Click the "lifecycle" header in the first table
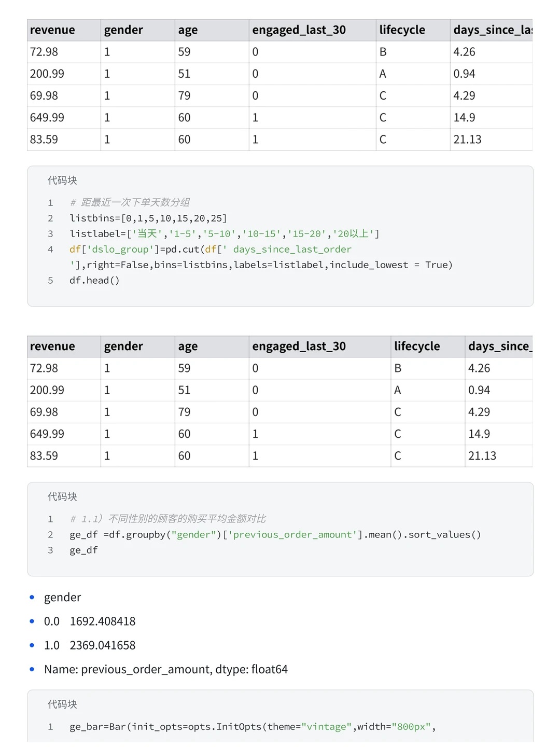The height and width of the screenshot is (747, 560). (x=402, y=30)
